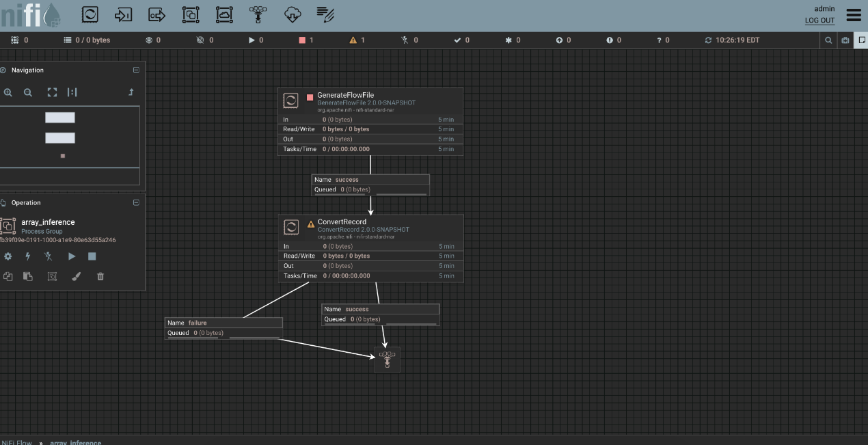868x445 pixels.
Task: Click the Actual size icon
Action: coord(72,92)
